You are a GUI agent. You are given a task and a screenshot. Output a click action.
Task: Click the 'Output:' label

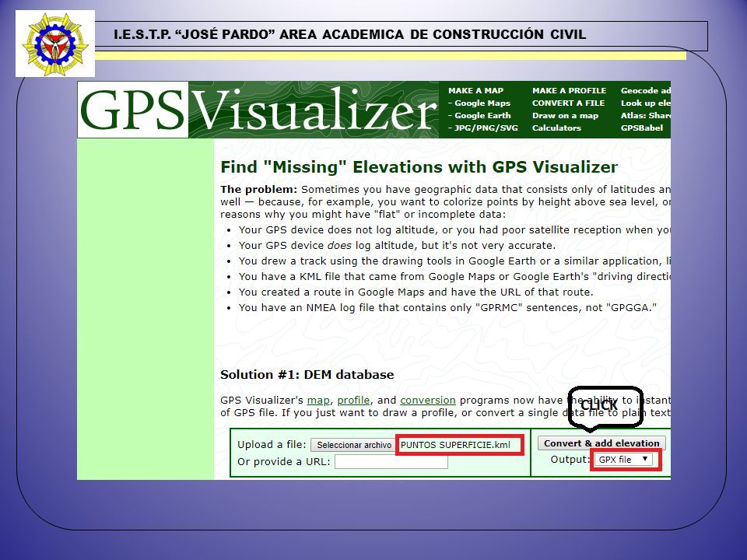tap(570, 460)
